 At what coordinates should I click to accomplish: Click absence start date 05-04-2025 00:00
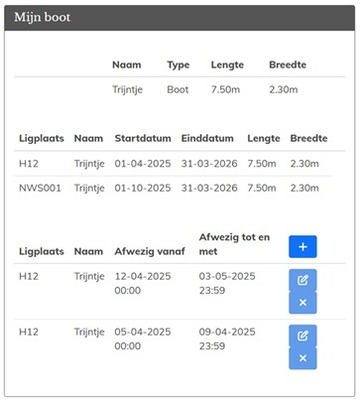tap(143, 339)
